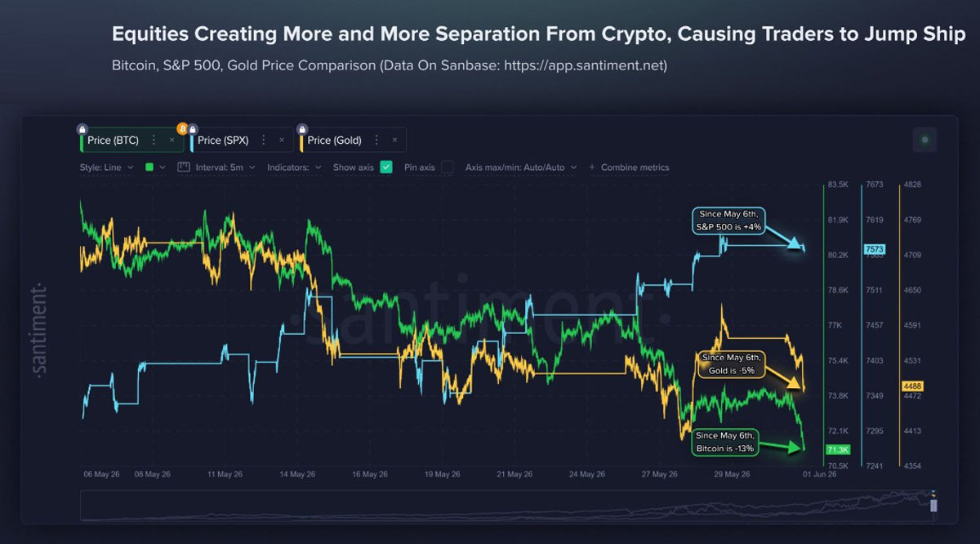Uncheck the Show axis checkbox
Screen dimensions: 980x544
click(x=386, y=167)
